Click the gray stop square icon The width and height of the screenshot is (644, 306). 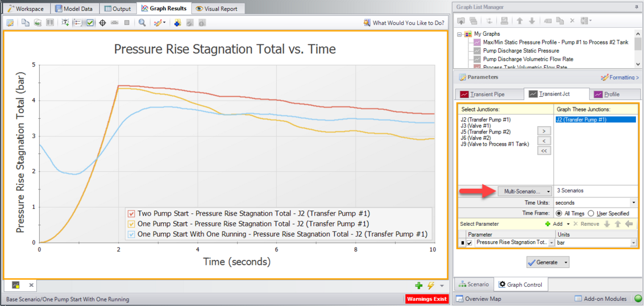click(x=127, y=23)
